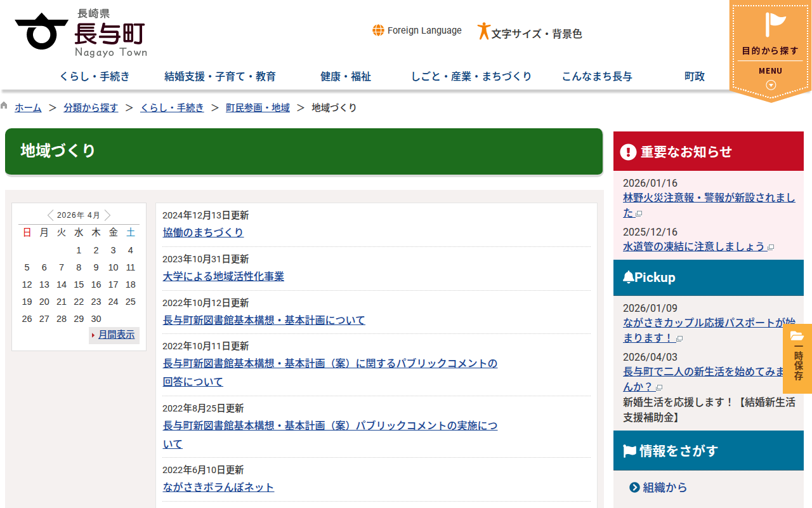Open the こんなまち長与 menu
This screenshot has width=812, height=508.
pos(597,77)
